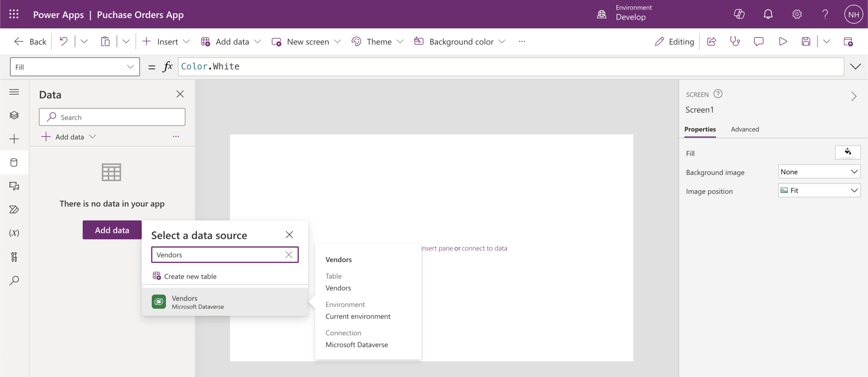Expand the save options dropdown
Image resolution: width=868 pixels, height=377 pixels.
click(x=826, y=42)
